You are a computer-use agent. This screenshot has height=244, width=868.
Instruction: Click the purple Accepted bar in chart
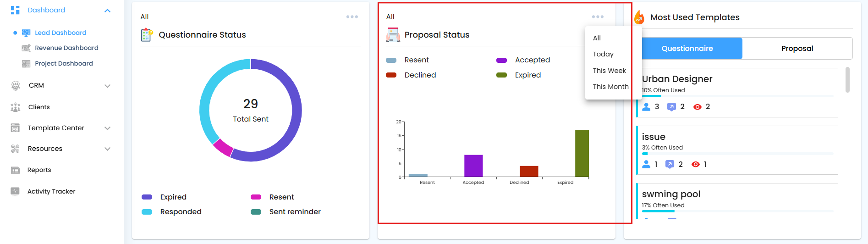click(x=473, y=166)
